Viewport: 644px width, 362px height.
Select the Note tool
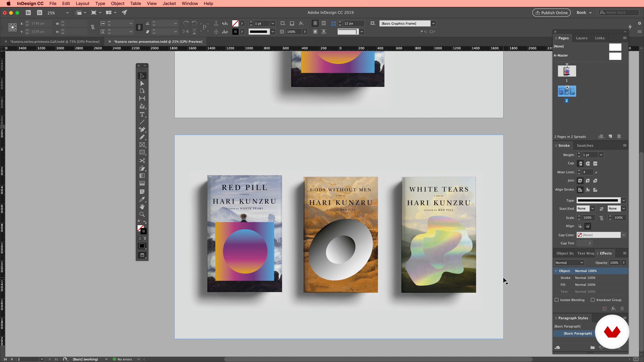pyautogui.click(x=142, y=192)
